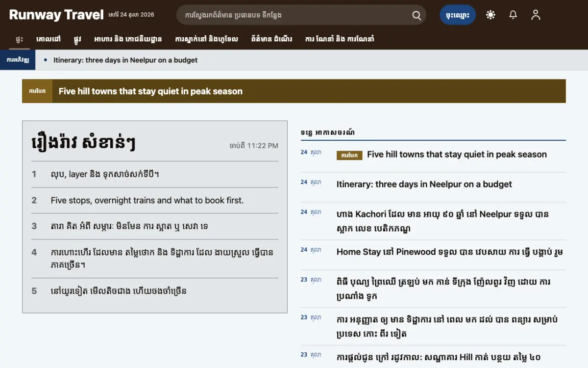Image resolution: width=588 pixels, height=368 pixels.
Task: Open the Home Stay Pinewood feed story
Action: point(450,252)
